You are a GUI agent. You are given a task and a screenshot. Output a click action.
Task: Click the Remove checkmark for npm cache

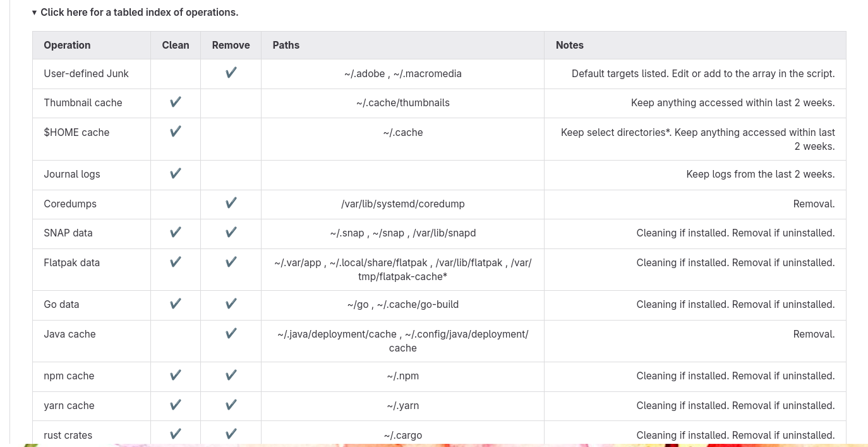coord(231,376)
